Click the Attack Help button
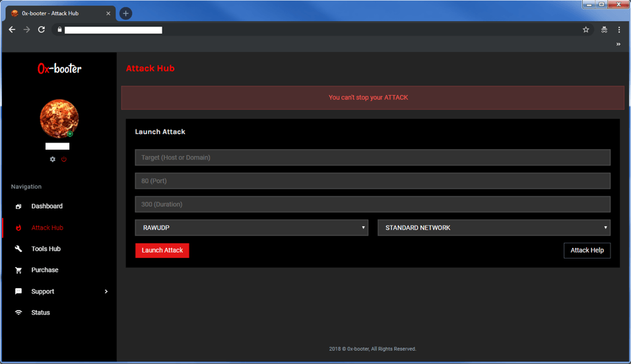 [x=587, y=250]
